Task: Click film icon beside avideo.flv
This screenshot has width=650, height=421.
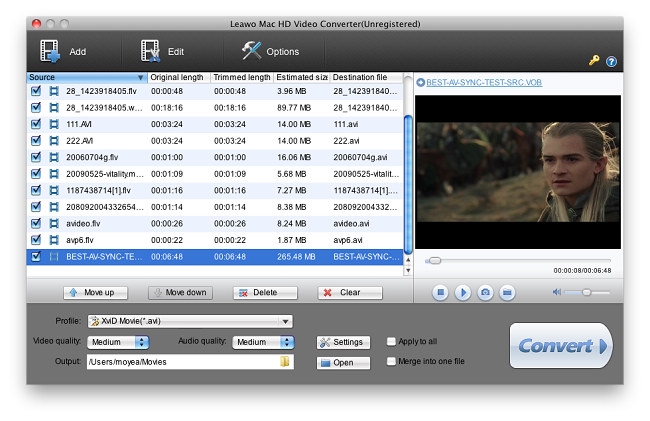Action: tap(54, 223)
